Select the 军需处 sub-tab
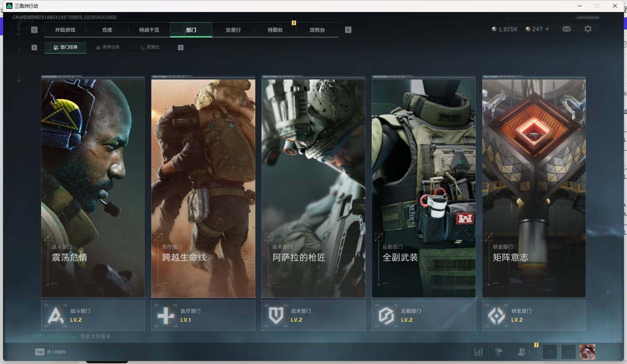This screenshot has height=364, width=627. [150, 47]
